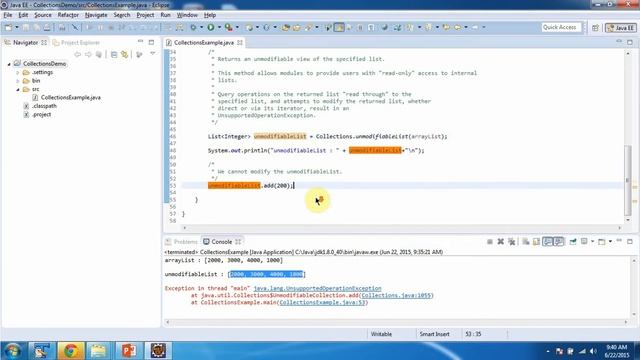Select the CollectionsExample.java editor tab
The width and height of the screenshot is (640, 360).
point(204,42)
